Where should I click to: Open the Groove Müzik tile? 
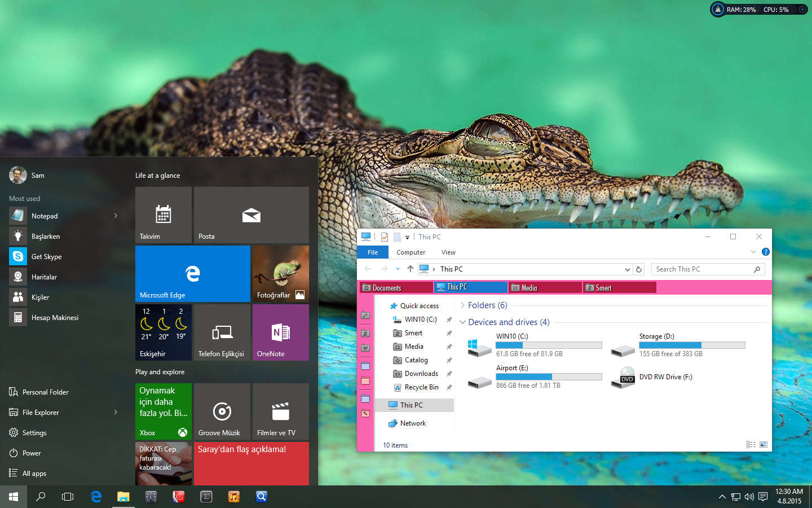(222, 411)
